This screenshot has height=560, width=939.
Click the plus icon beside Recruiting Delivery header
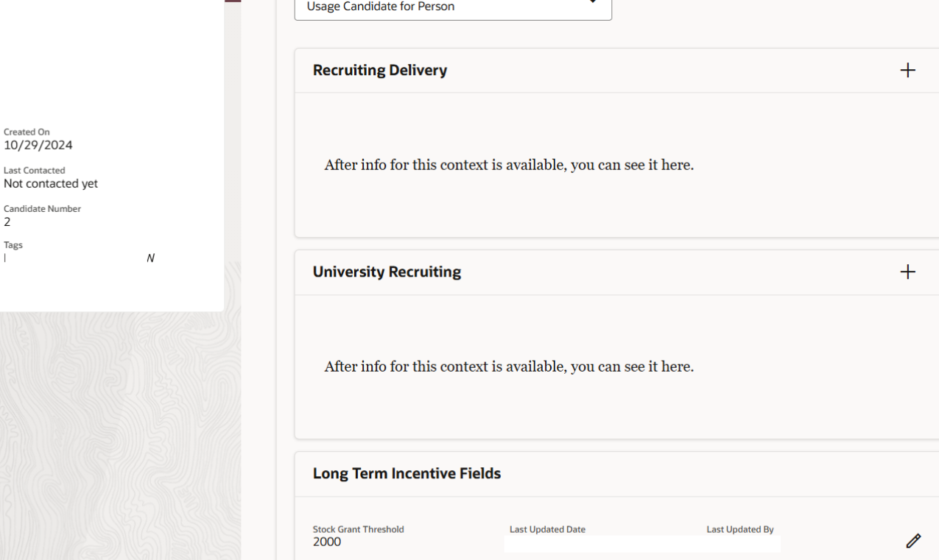point(908,70)
